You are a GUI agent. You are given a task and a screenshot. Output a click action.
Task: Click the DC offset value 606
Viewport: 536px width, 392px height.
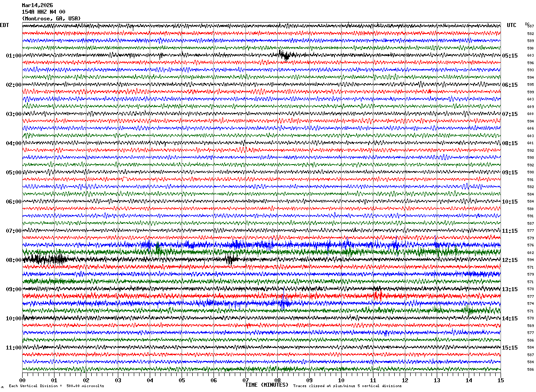(x=530, y=128)
